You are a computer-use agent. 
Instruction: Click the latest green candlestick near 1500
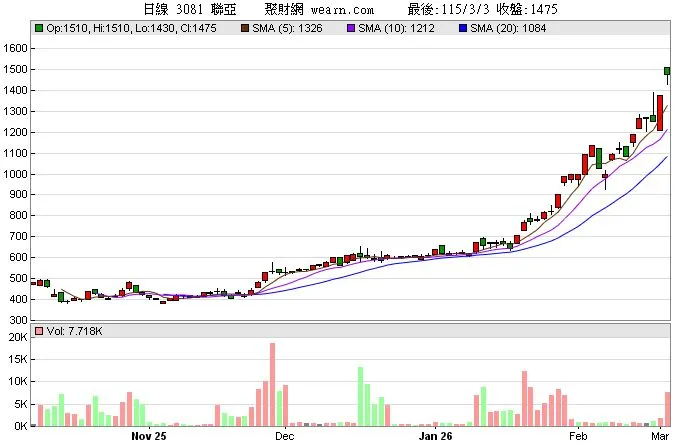[667, 71]
